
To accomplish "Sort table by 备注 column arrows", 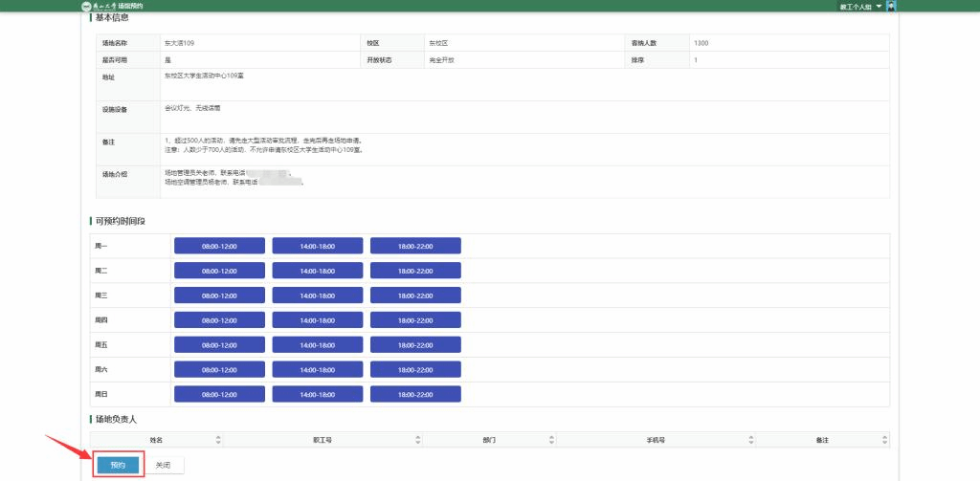I will tap(884, 440).
